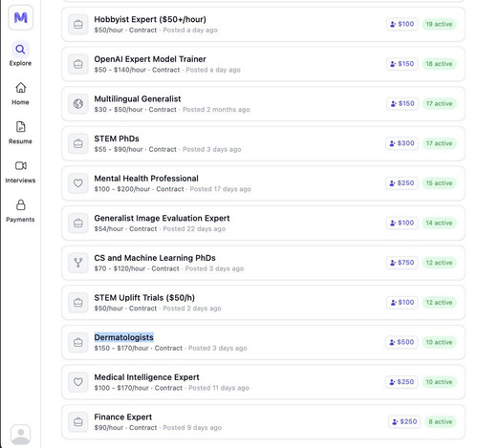Click $500 referral badge on Dermatologists
This screenshot has height=448, width=478.
402,342
